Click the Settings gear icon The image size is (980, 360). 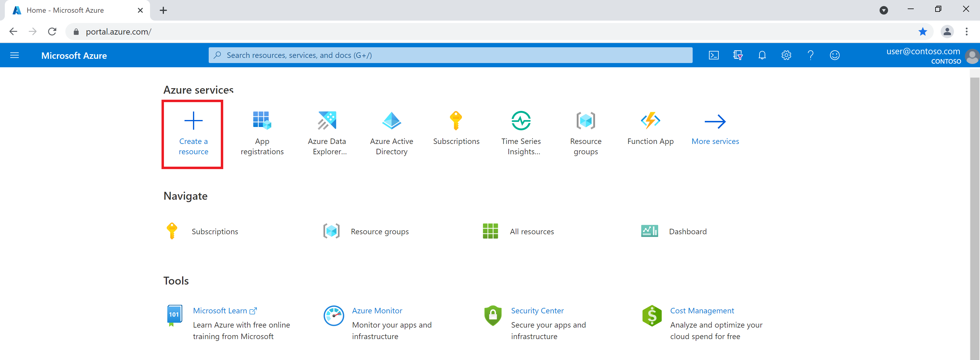786,56
